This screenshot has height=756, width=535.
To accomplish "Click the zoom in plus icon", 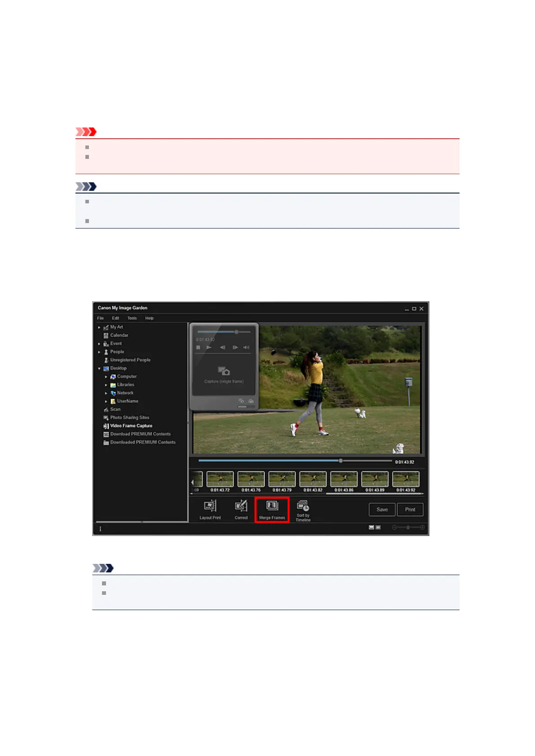I will [422, 527].
